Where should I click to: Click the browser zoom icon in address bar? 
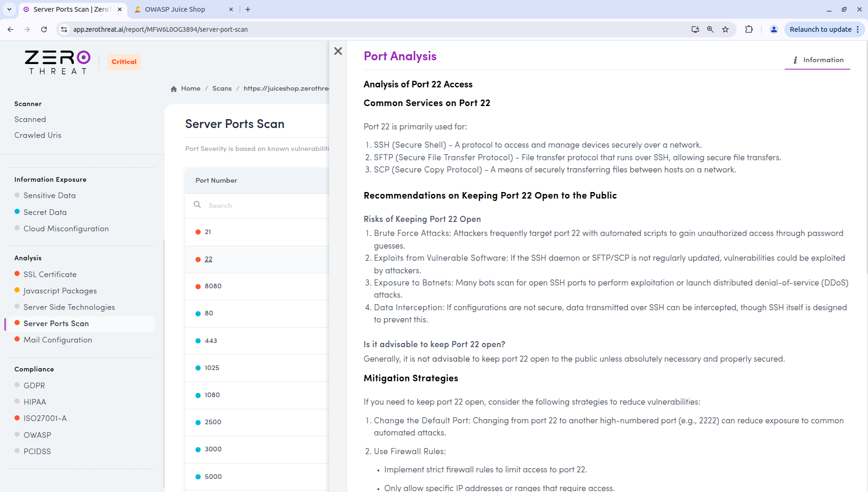click(x=710, y=29)
